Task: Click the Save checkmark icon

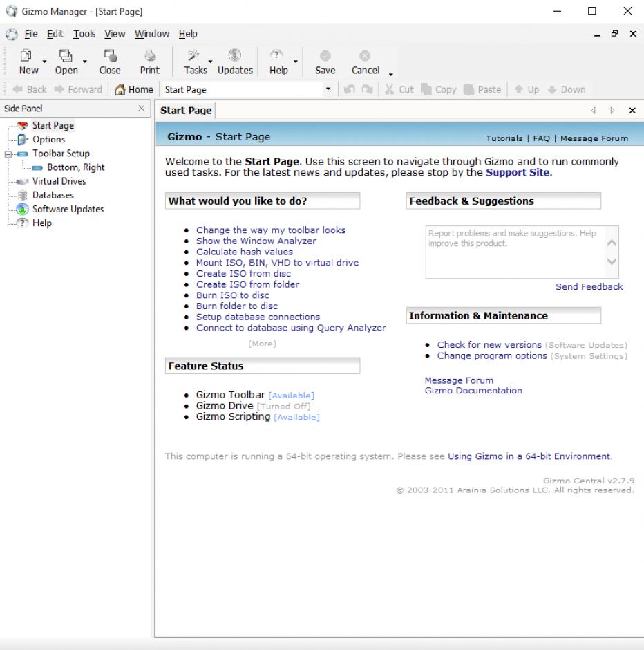Action: [325, 55]
